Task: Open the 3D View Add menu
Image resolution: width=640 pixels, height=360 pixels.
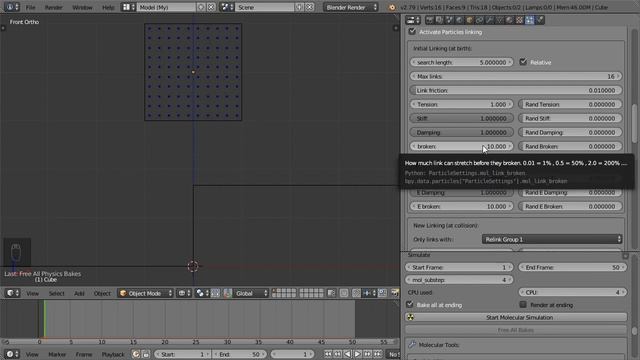Action: (x=79, y=293)
